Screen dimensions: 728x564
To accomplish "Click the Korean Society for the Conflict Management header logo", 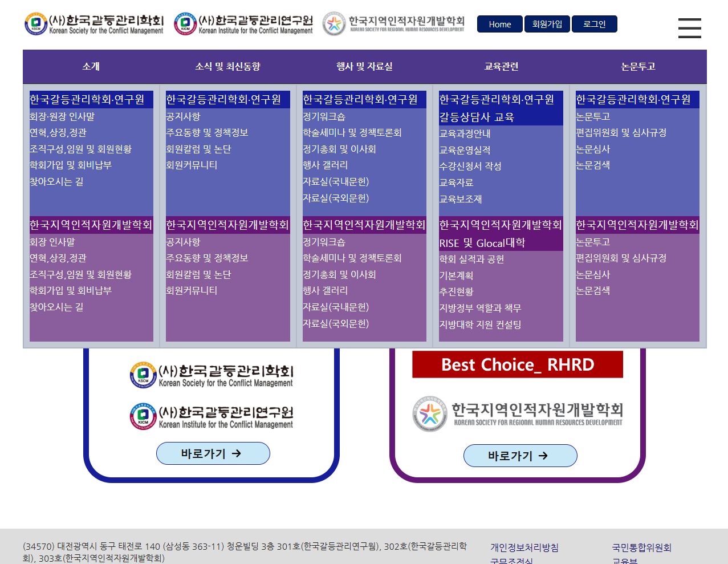I will point(94,24).
